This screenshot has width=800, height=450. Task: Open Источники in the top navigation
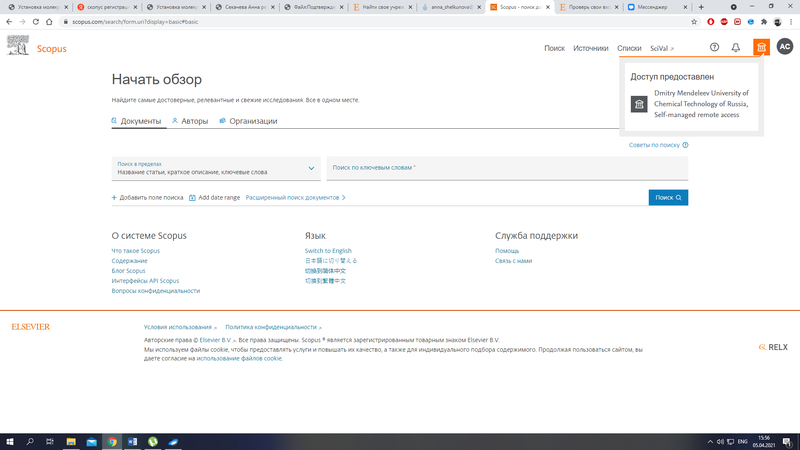[x=591, y=48]
